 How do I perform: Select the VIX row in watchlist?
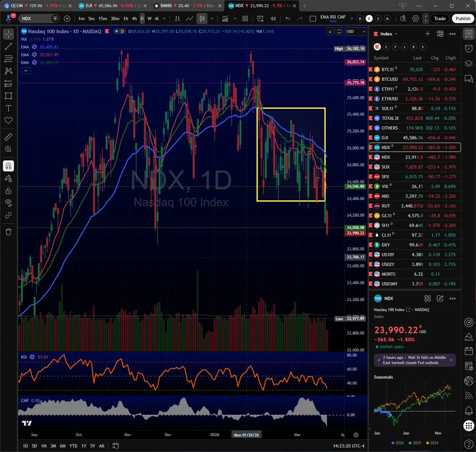[x=415, y=186]
